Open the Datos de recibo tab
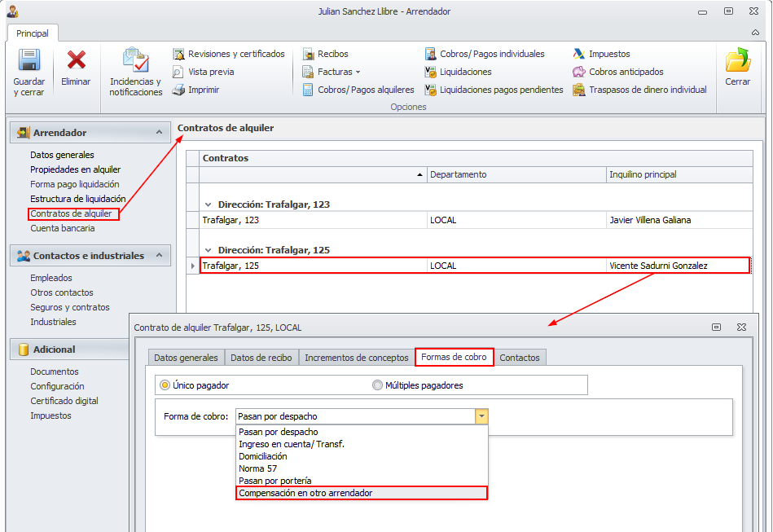Image resolution: width=773 pixels, height=532 pixels. [261, 358]
